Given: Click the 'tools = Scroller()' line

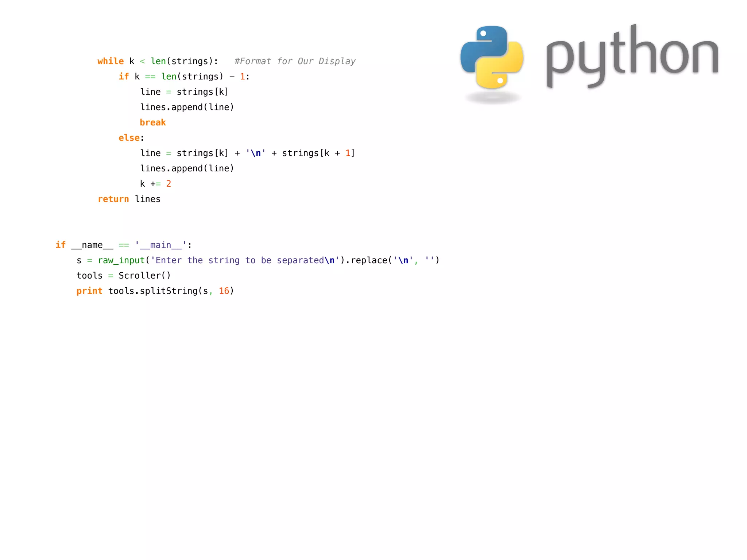Looking at the screenshot, I should click(x=124, y=276).
